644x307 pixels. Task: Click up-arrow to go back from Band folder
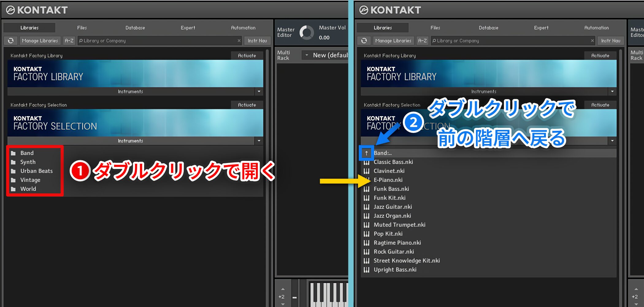click(366, 153)
